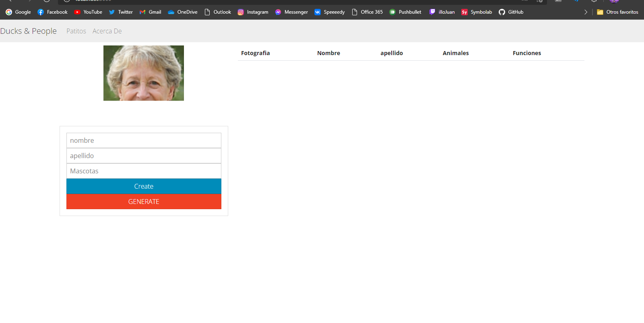Open the Twitter bookmark

pyautogui.click(x=121, y=12)
